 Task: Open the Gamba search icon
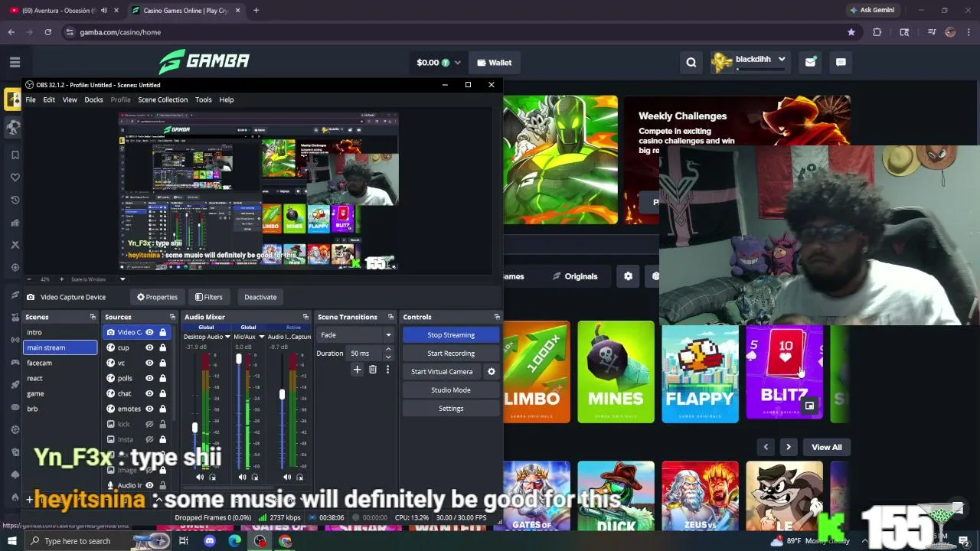[x=691, y=63]
